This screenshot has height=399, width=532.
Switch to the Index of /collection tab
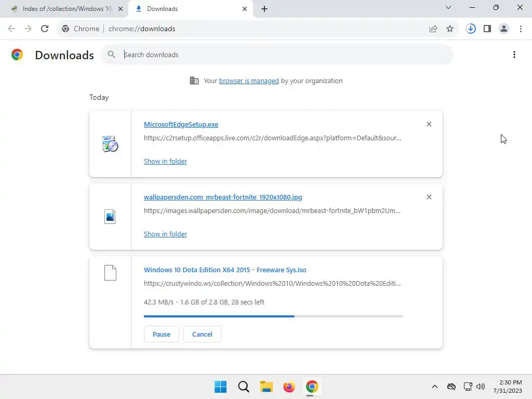point(63,9)
